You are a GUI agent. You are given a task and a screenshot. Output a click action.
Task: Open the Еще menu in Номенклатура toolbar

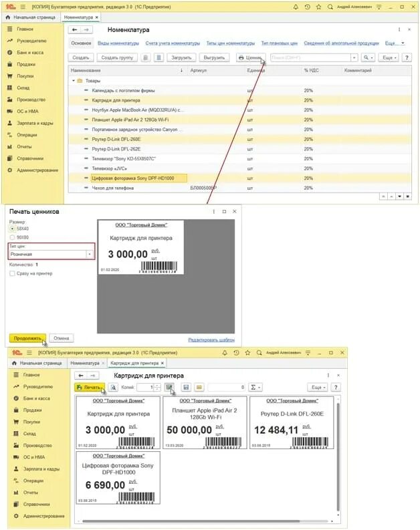[x=389, y=57]
